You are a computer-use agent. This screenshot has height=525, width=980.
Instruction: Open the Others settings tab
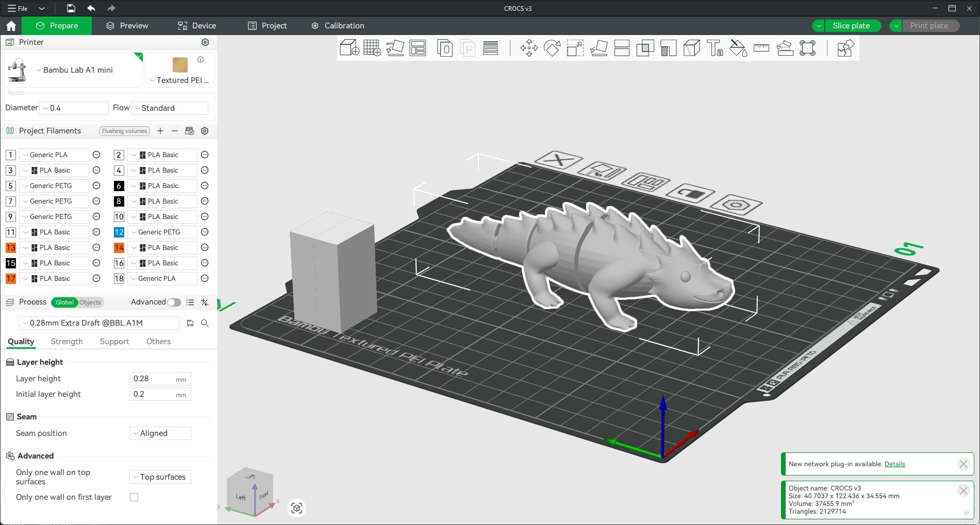pos(158,342)
